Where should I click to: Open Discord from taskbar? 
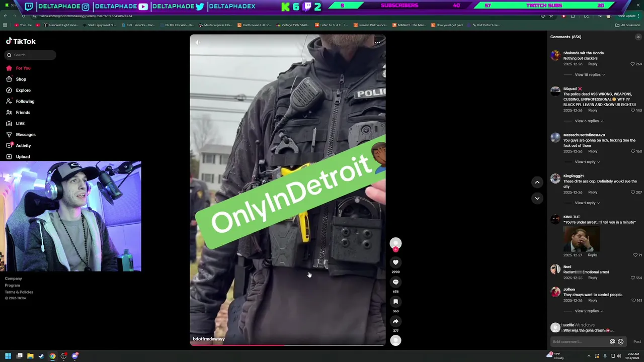tap(74, 356)
